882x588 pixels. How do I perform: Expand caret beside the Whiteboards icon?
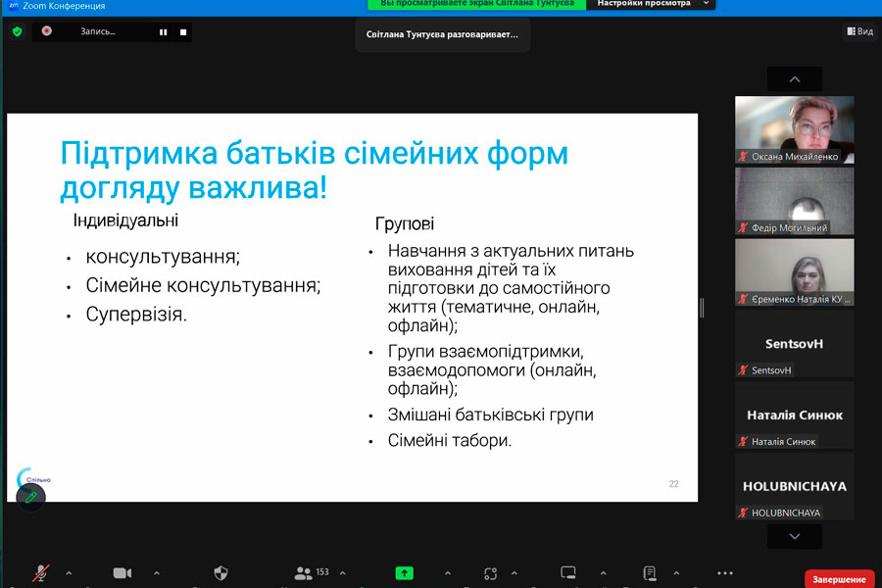click(603, 572)
